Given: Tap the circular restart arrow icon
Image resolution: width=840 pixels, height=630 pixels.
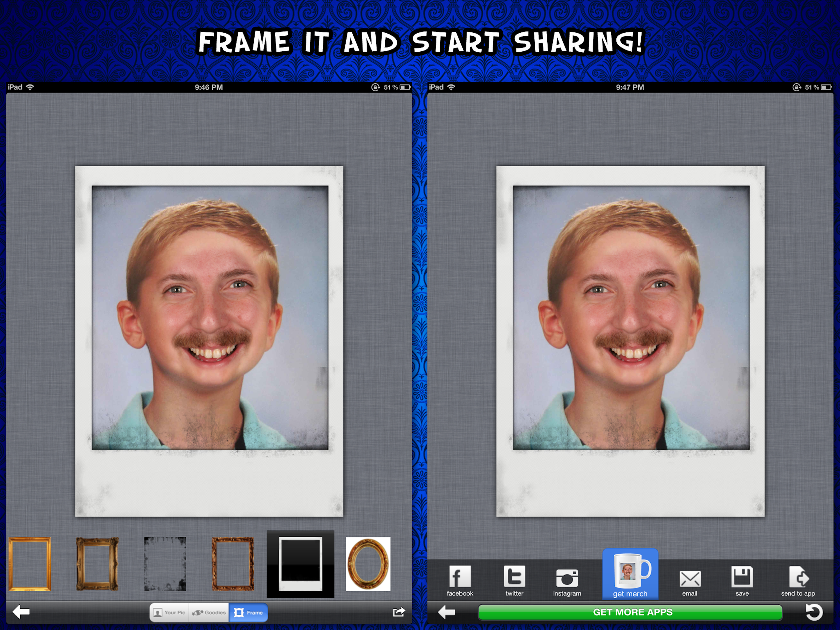Looking at the screenshot, I should [814, 612].
